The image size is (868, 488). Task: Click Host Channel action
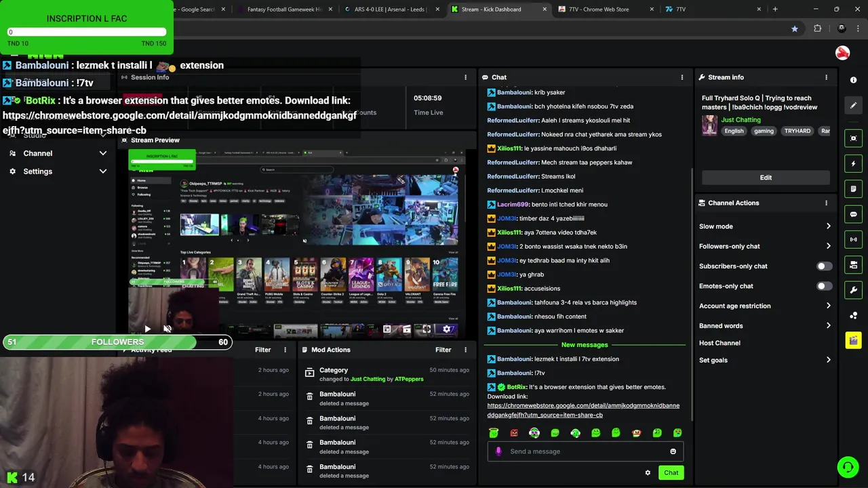tap(719, 343)
